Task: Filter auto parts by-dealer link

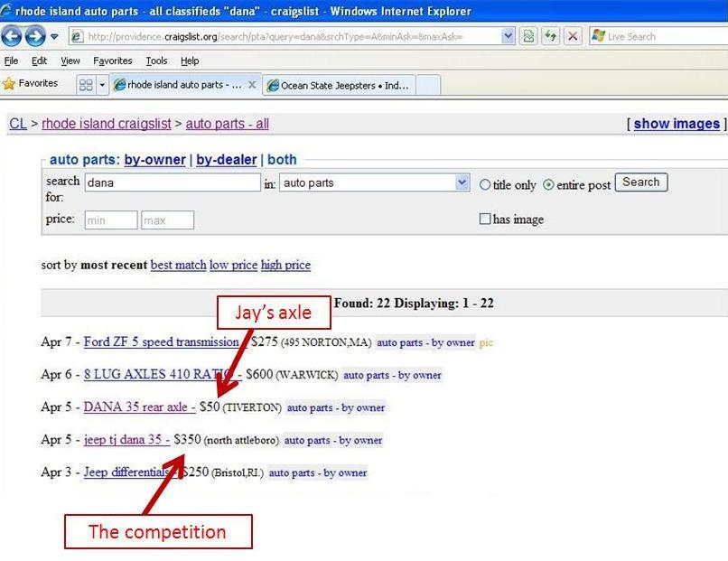Action: (x=226, y=160)
